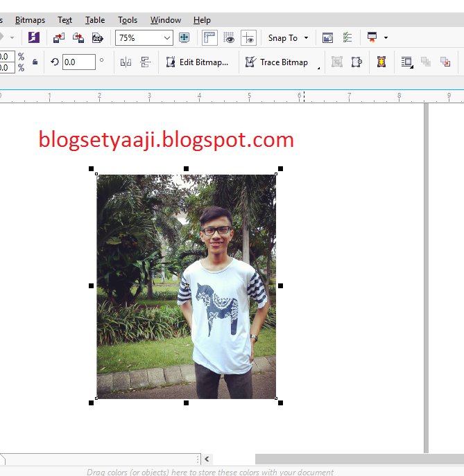Click the bottom-center selection handle

(x=187, y=403)
